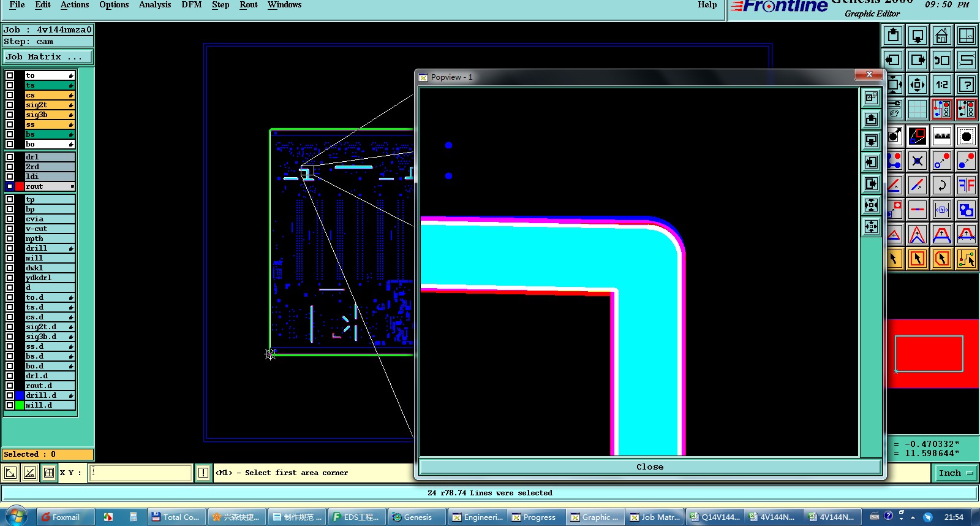The height and width of the screenshot is (526, 980).
Task: Click the ruler measure tool
Action: tap(942, 136)
